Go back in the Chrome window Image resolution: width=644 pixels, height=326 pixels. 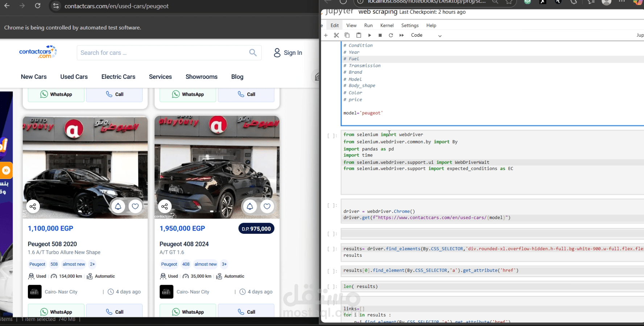click(x=7, y=6)
